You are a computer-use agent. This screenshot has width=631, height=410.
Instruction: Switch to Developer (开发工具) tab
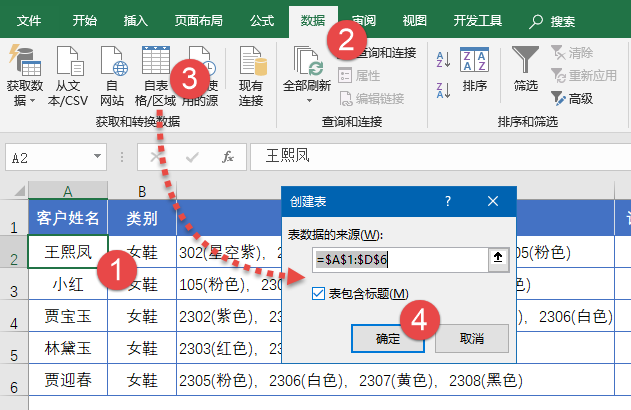[x=478, y=21]
